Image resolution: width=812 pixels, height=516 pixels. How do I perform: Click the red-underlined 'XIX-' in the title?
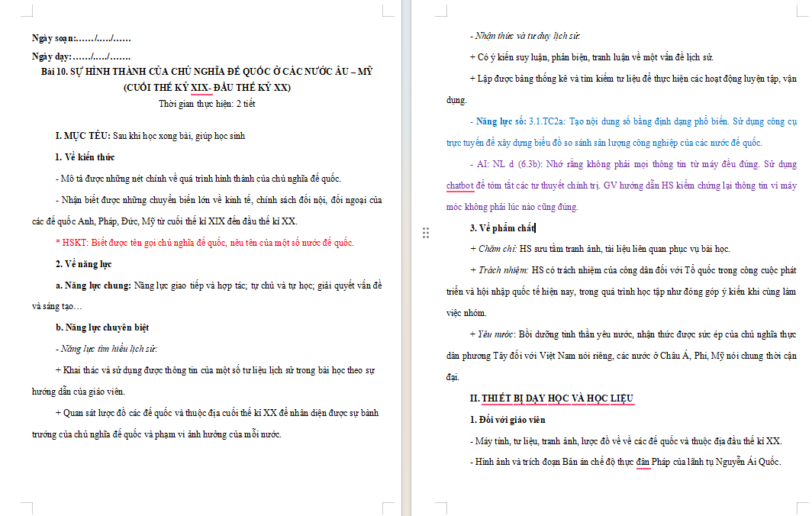(201, 88)
